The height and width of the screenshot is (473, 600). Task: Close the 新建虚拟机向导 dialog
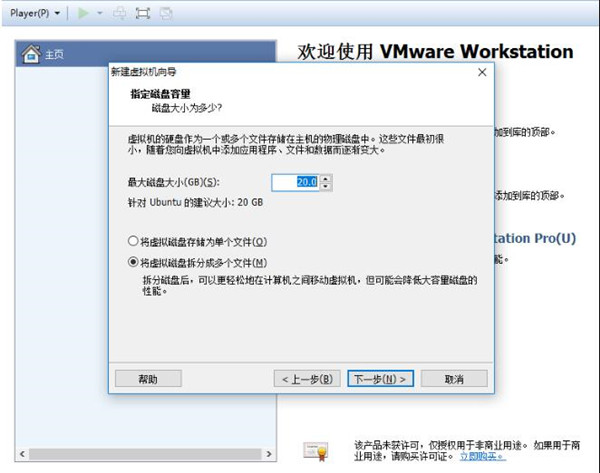pos(482,72)
